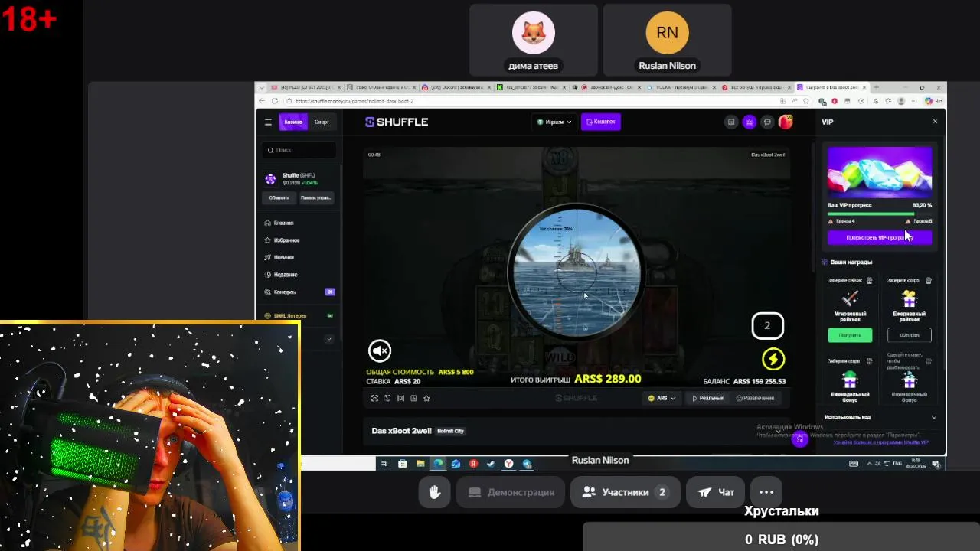Open Участники participants list

tap(625, 492)
